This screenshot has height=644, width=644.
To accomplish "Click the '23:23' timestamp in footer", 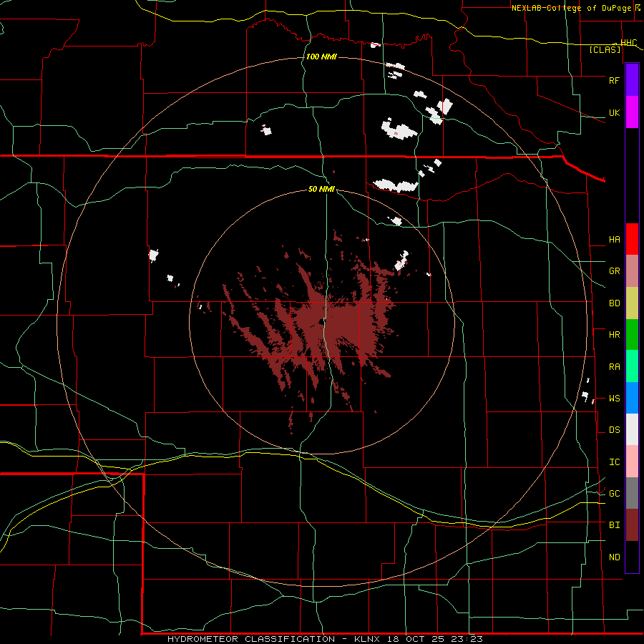I will point(467,639).
